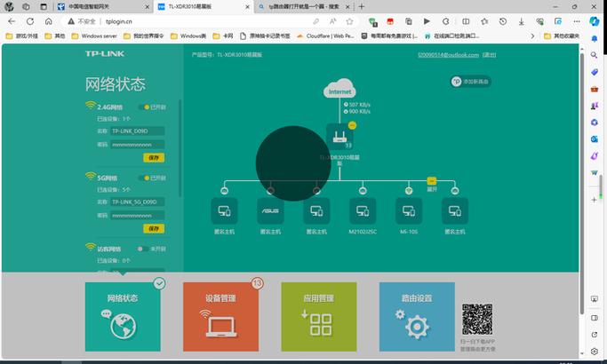This screenshot has width=607, height=364.
Task: Select the rightmost anonymous host device icon
Action: coord(455,210)
